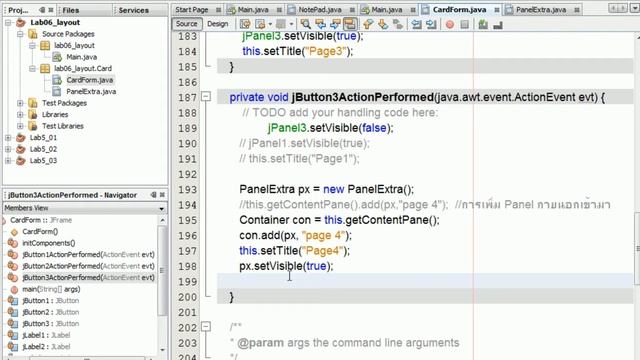This screenshot has height=360, width=640.
Task: Switch to Source view
Action: coord(187,24)
